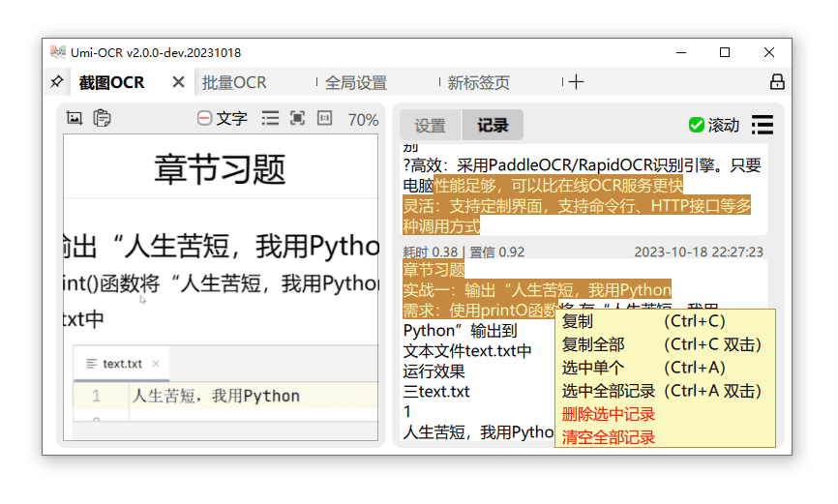Switch to the 设置 panel tab
The image size is (838, 504).
point(431,126)
